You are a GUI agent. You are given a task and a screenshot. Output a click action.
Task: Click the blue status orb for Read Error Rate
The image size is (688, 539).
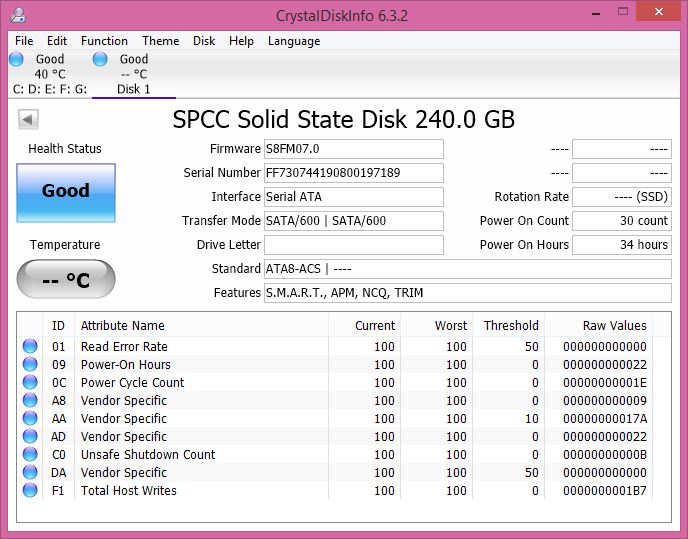[30, 346]
